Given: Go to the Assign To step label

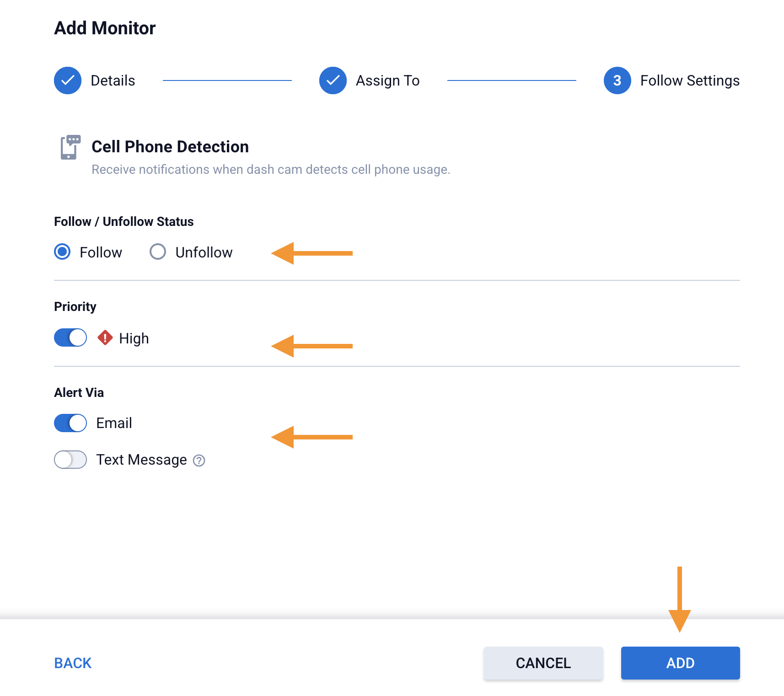Looking at the screenshot, I should [x=387, y=80].
